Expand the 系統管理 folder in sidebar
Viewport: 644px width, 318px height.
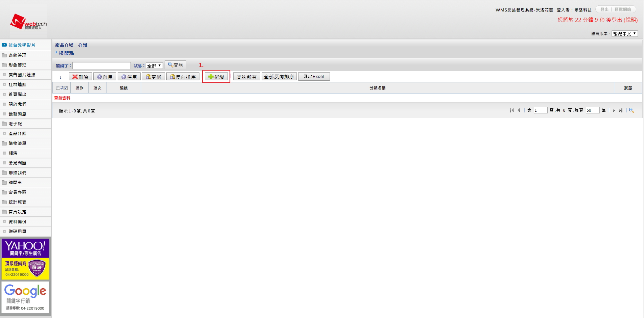pyautogui.click(x=17, y=55)
